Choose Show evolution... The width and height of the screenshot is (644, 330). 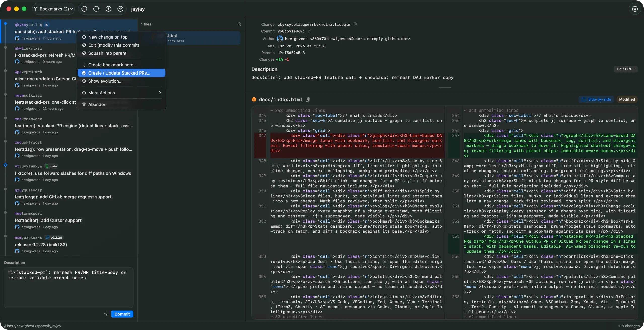point(121,81)
